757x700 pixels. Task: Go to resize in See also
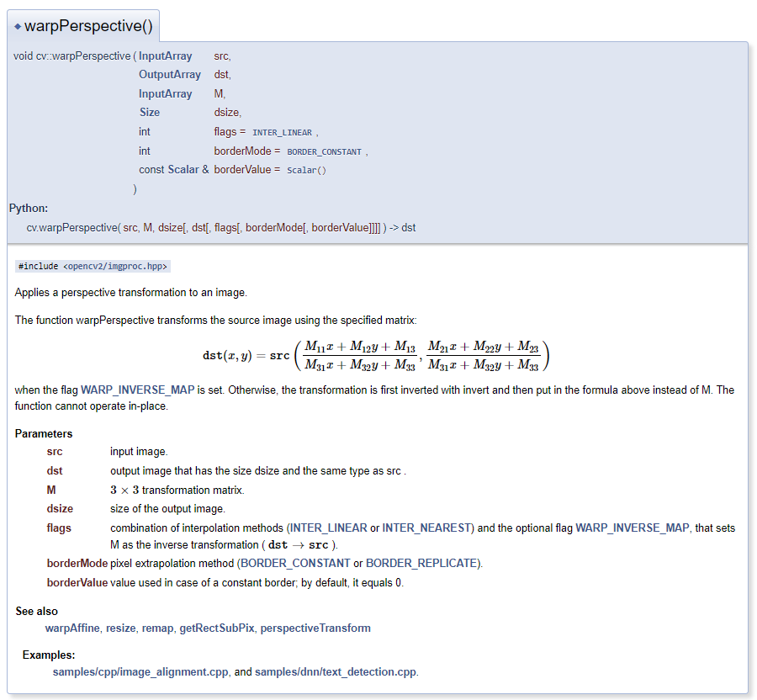click(x=120, y=628)
